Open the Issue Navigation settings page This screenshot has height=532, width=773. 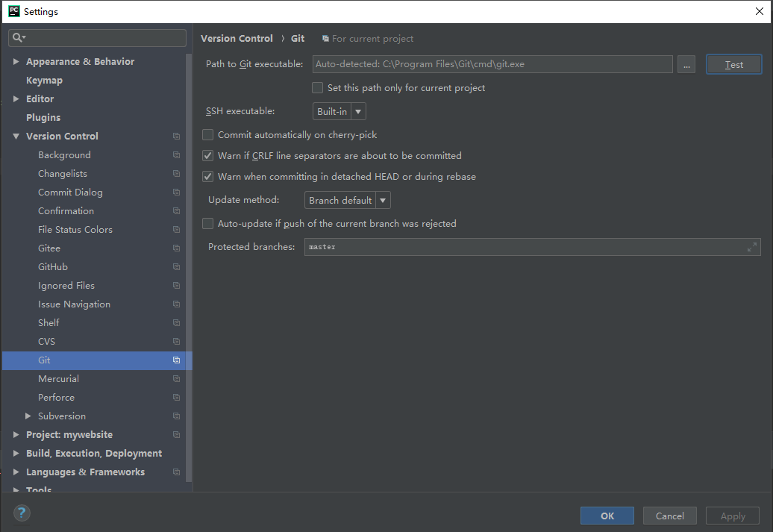75,304
